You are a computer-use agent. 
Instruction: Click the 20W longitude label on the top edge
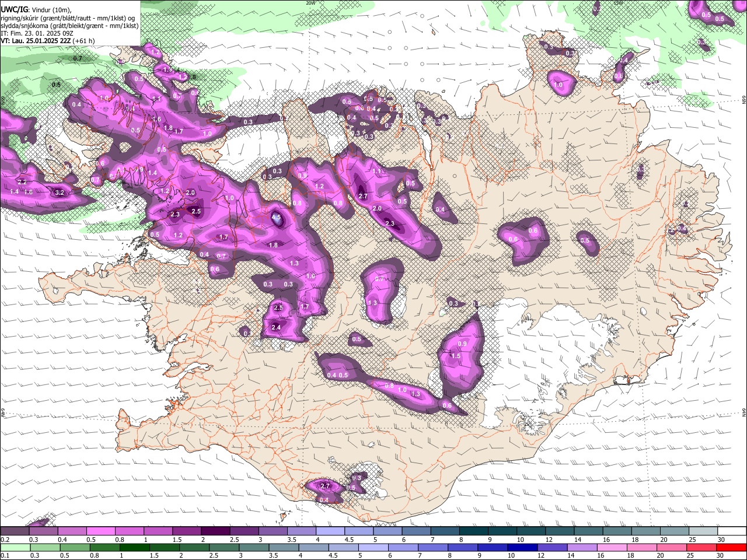point(310,3)
